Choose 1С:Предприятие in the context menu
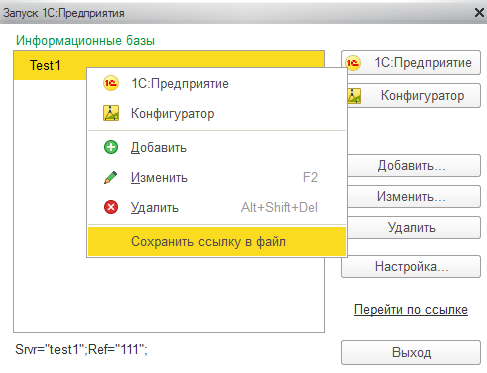The image size is (487, 373). (x=217, y=83)
